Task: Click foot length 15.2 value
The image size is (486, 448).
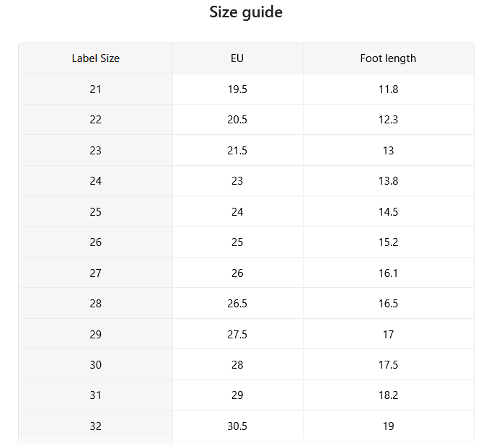Action: click(389, 242)
